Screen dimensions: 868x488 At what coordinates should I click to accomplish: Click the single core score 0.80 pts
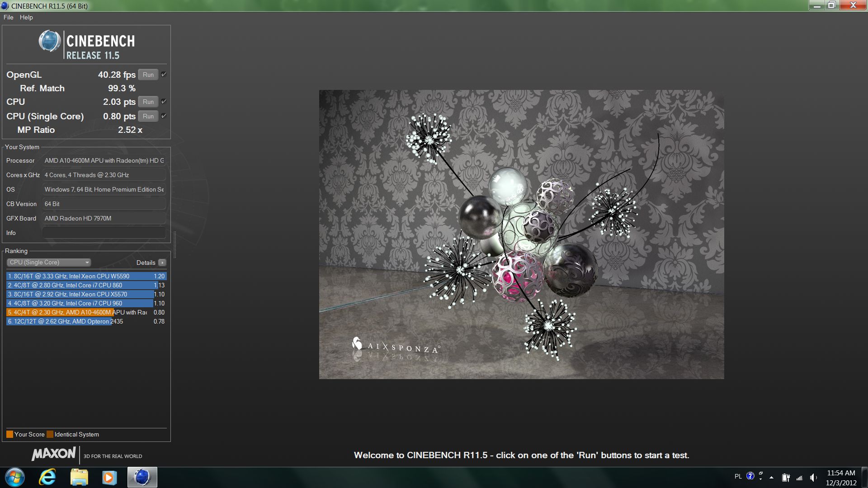[119, 117]
